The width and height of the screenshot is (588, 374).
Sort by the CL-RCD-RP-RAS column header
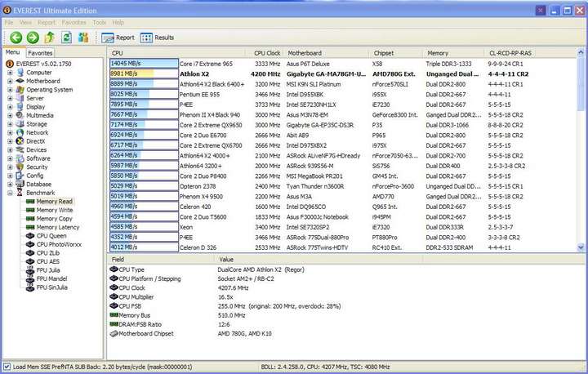(510, 53)
